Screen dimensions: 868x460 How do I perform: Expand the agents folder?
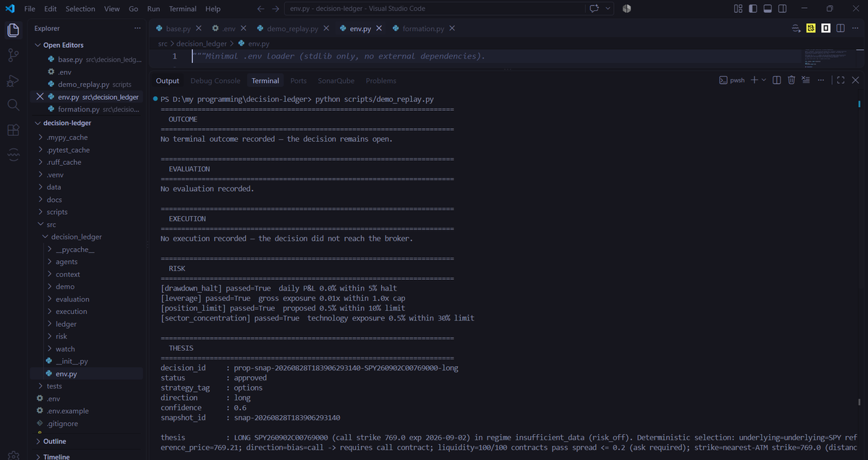click(x=87, y=262)
